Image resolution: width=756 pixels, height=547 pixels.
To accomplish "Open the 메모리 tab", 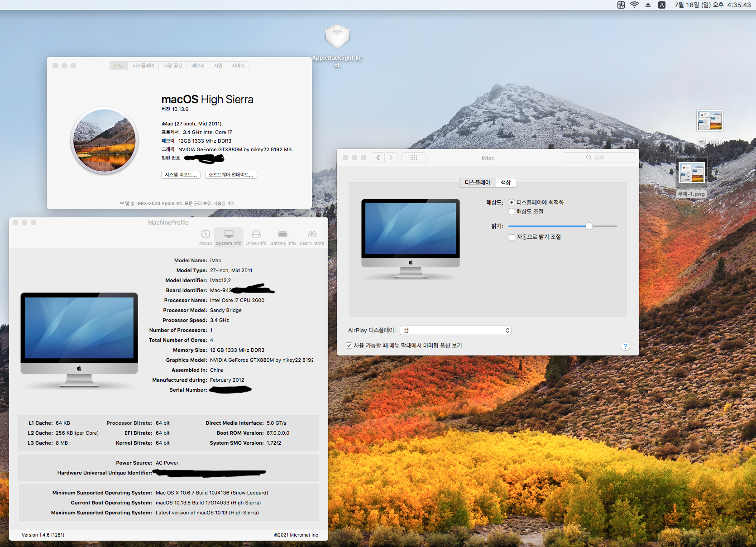I will [198, 66].
